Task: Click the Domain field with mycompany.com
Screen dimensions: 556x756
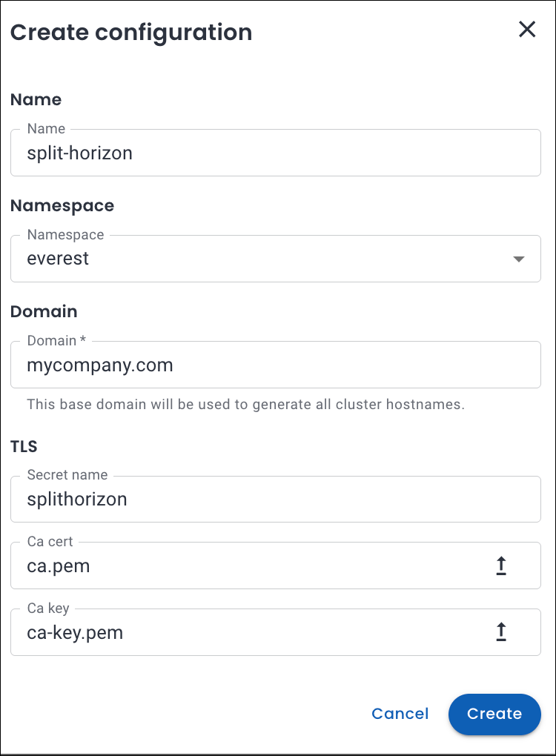Action: point(274,365)
